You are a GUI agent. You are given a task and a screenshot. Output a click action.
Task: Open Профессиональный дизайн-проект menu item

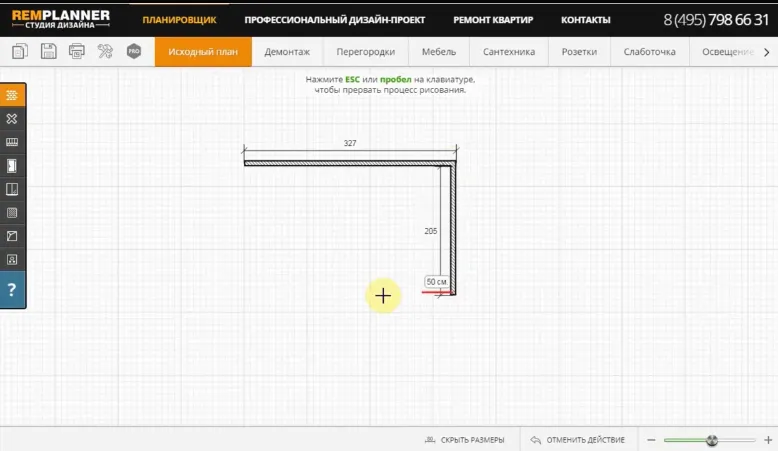(334, 20)
